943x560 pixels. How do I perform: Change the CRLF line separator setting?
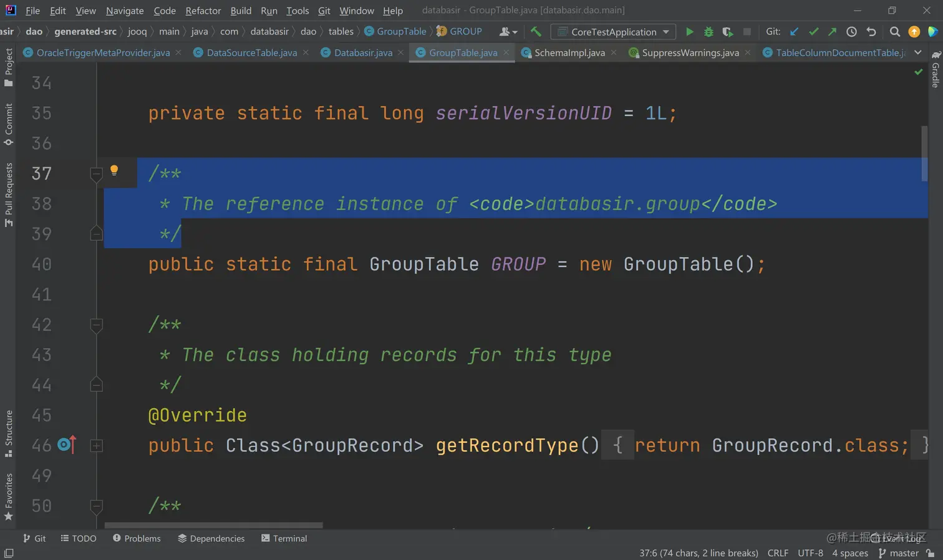pos(778,553)
